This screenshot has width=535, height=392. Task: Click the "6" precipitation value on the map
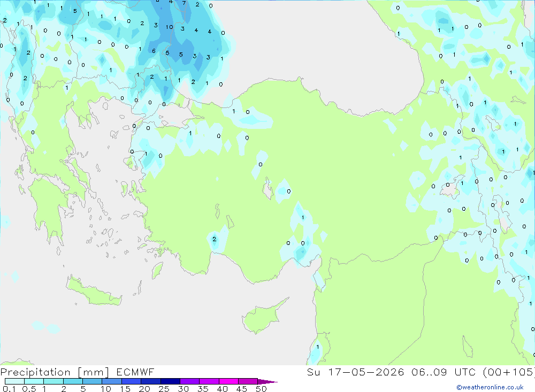point(154,51)
